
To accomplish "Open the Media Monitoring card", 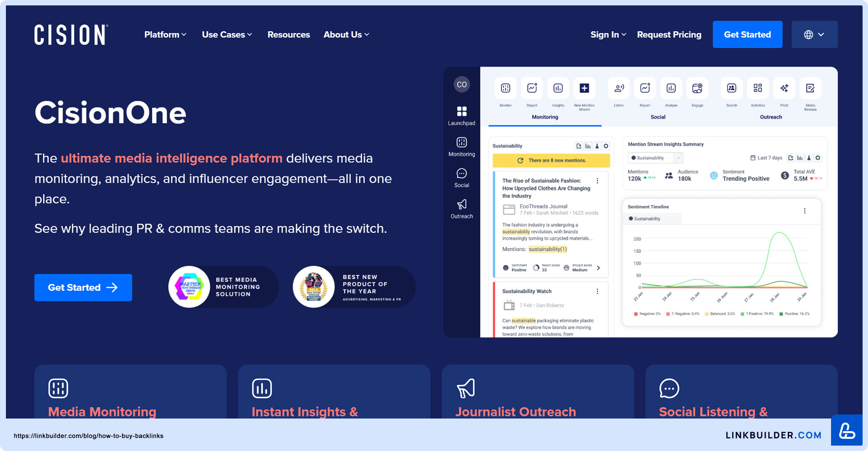I will coord(130,391).
